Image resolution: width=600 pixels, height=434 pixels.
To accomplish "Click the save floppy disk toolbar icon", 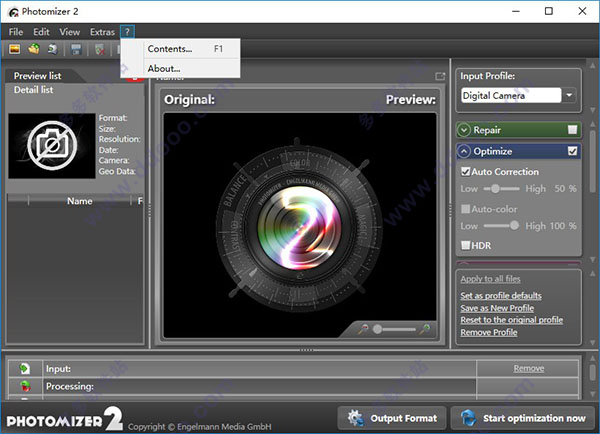I will (x=76, y=49).
